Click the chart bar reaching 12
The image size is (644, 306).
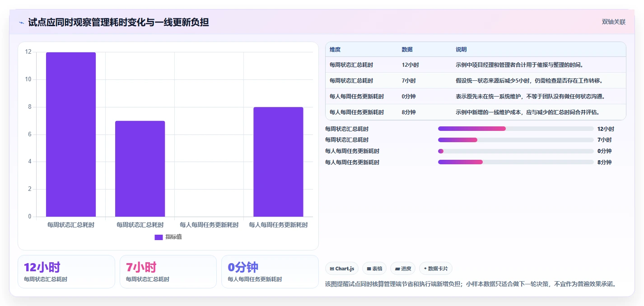pos(71,134)
